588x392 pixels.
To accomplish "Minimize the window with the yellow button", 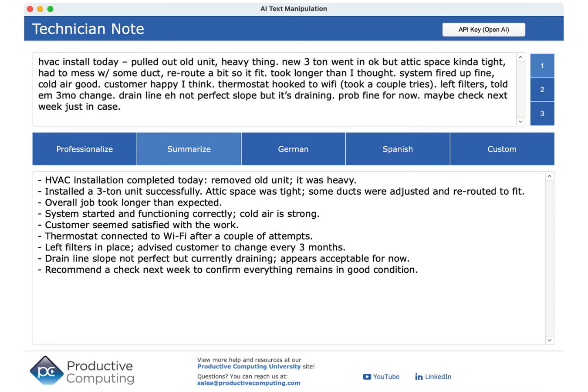I will [40, 9].
